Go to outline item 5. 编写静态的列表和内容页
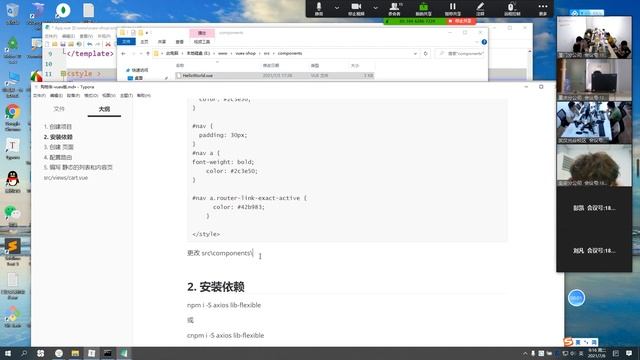The image size is (640, 360). (78, 167)
